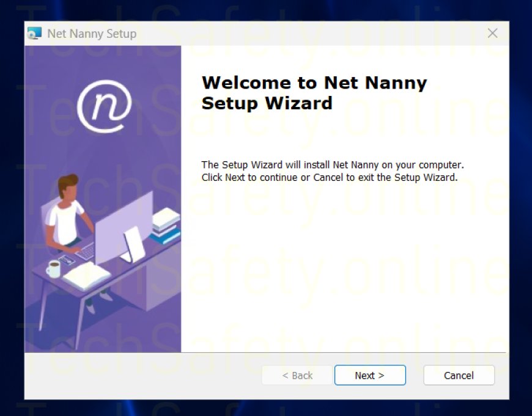This screenshot has width=532, height=416.
Task: Click the Setup Wizard description paragraph
Action: pyautogui.click(x=333, y=172)
